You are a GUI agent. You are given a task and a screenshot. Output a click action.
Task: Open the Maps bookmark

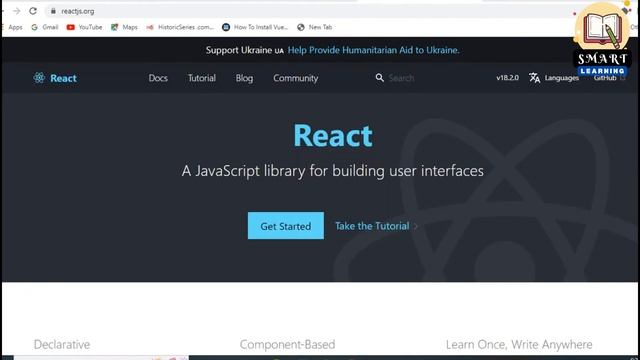(124, 27)
